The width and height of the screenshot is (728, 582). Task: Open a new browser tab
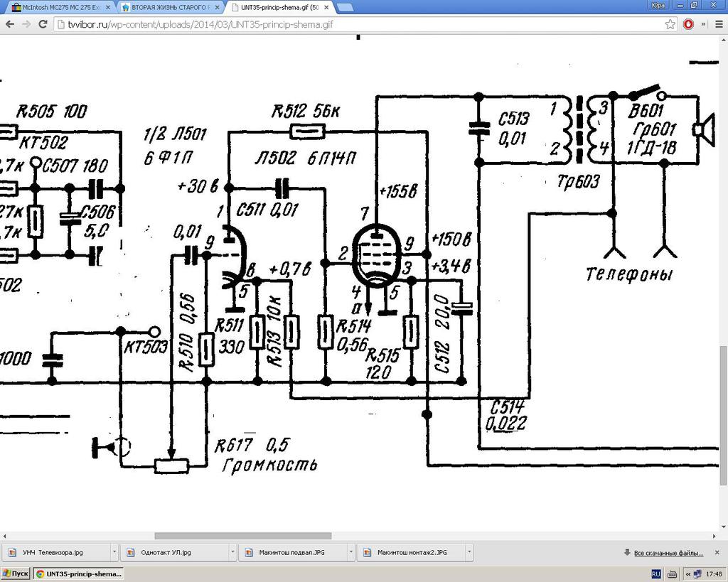pyautogui.click(x=344, y=7)
